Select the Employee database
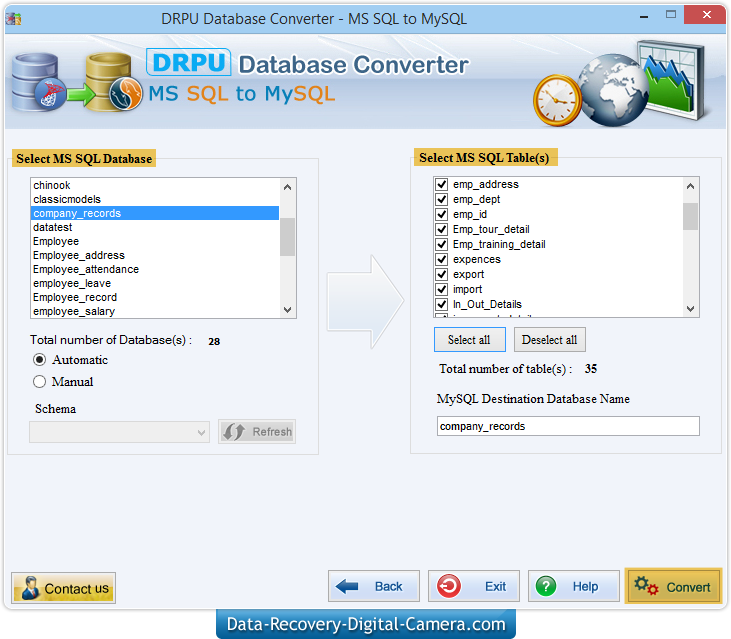The image size is (731, 639). (x=155, y=241)
